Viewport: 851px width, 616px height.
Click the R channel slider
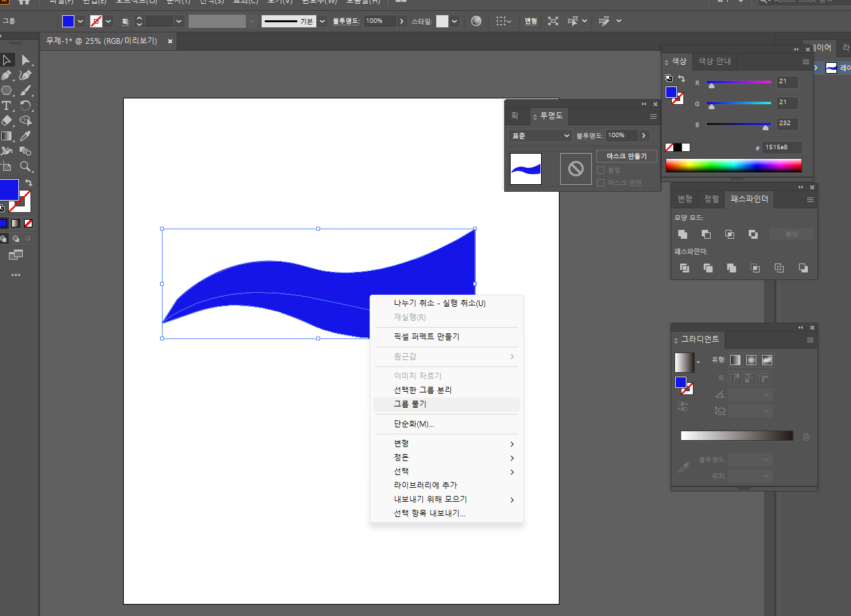pos(739,83)
